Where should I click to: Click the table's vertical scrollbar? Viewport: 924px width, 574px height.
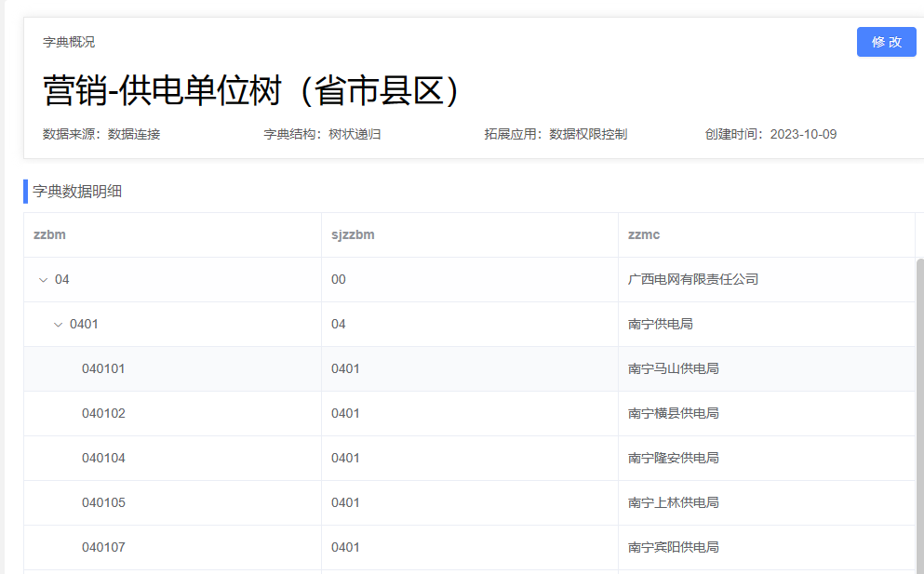pyautogui.click(x=920, y=409)
